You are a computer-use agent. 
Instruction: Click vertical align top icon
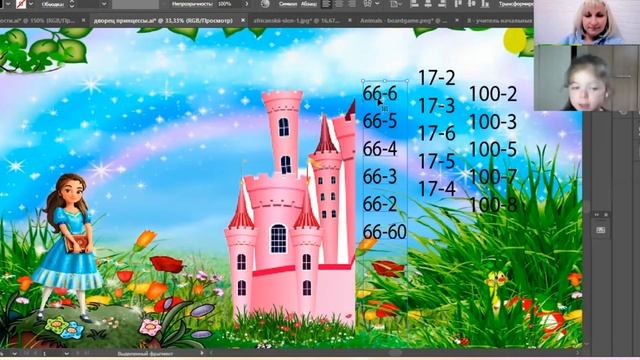point(458,4)
